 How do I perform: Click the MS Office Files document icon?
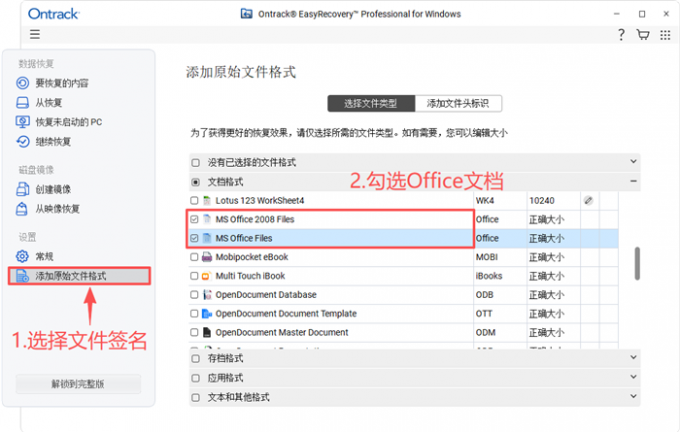(207, 238)
